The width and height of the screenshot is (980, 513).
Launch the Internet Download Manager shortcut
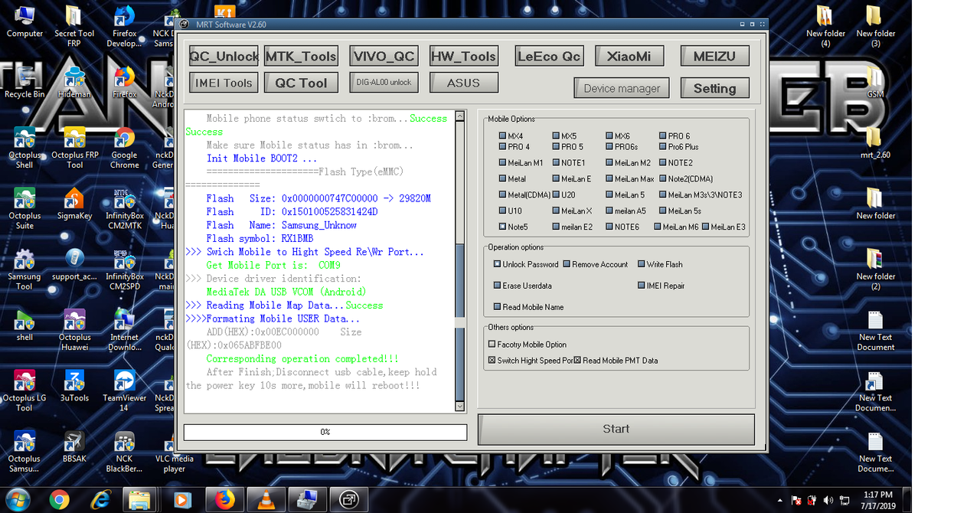(124, 330)
